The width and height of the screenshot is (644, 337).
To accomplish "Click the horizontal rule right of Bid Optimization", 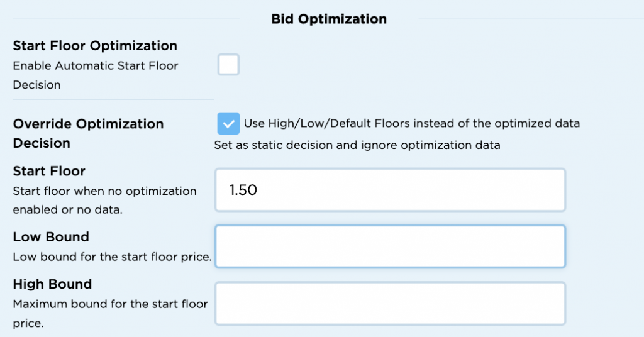I will click(528, 19).
